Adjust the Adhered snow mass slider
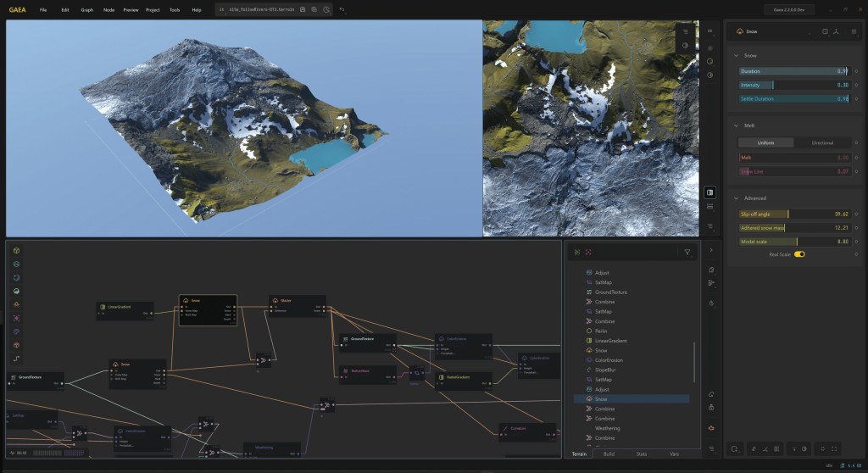 pos(793,228)
